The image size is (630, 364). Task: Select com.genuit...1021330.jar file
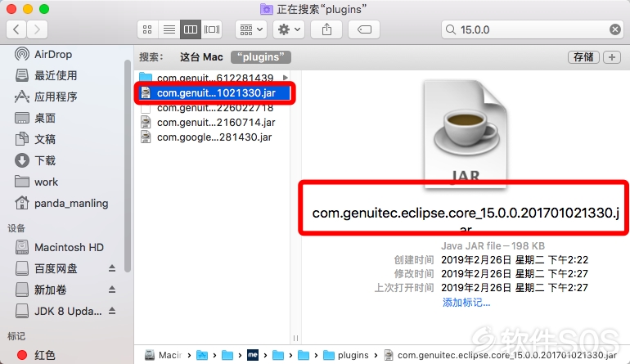(x=214, y=92)
